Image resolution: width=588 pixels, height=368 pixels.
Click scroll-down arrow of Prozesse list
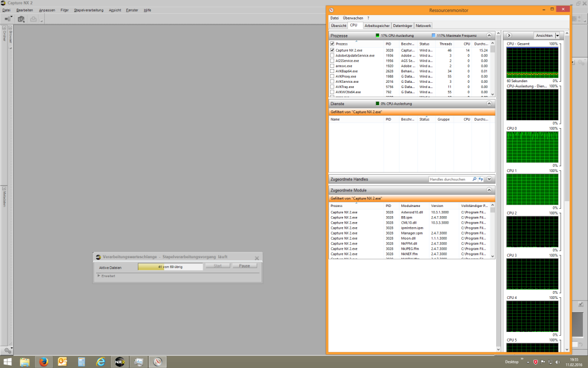492,94
